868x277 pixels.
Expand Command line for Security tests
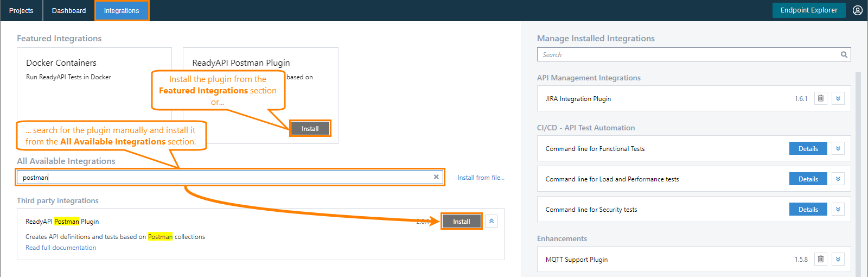click(838, 209)
